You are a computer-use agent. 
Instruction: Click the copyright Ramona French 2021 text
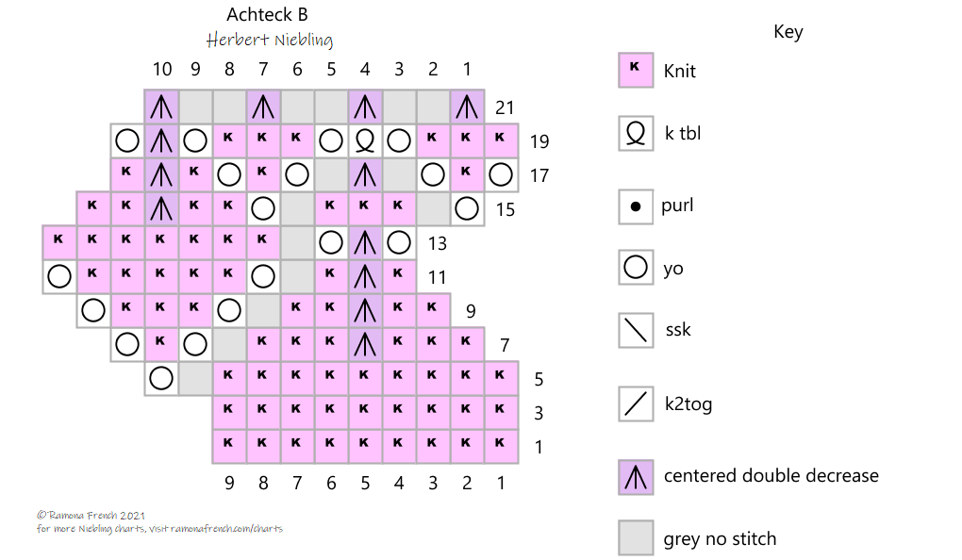point(91,515)
